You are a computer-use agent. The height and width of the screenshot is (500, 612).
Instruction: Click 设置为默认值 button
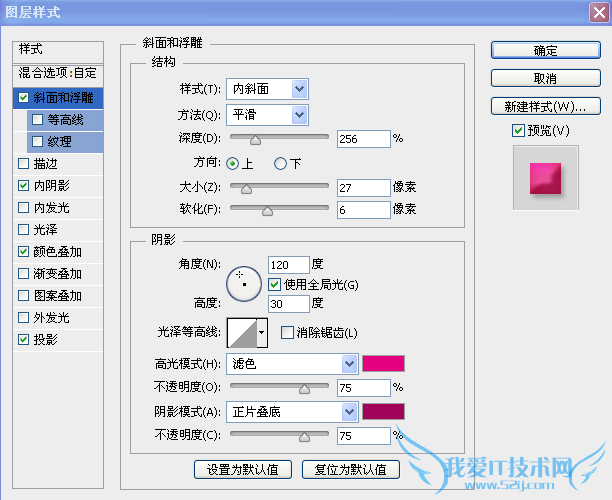pos(243,469)
